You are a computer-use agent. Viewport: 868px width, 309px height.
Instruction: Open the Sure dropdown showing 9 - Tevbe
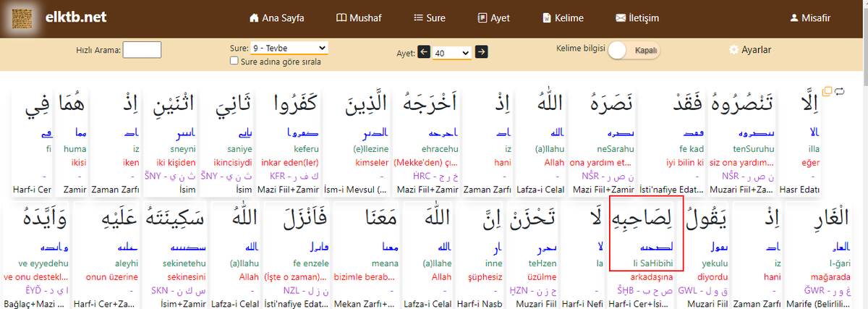pos(289,48)
